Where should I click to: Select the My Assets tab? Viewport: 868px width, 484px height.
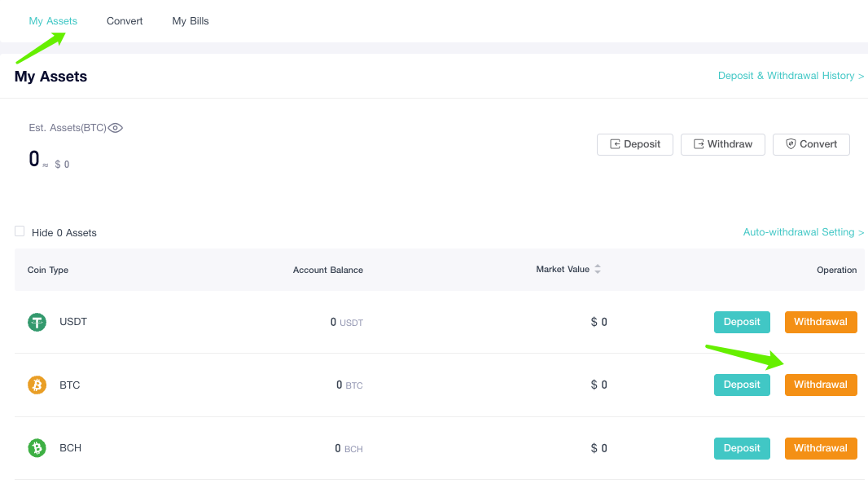[x=53, y=21]
